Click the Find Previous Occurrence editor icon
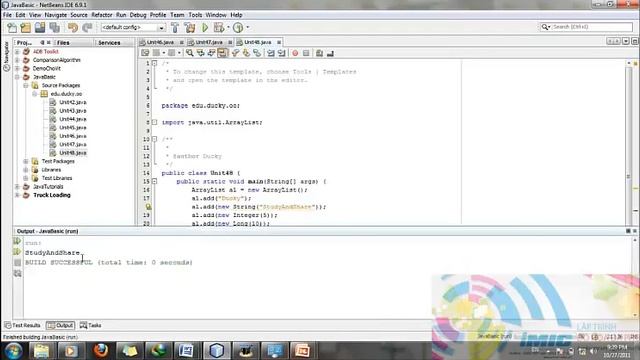The image size is (640, 360). (200, 53)
